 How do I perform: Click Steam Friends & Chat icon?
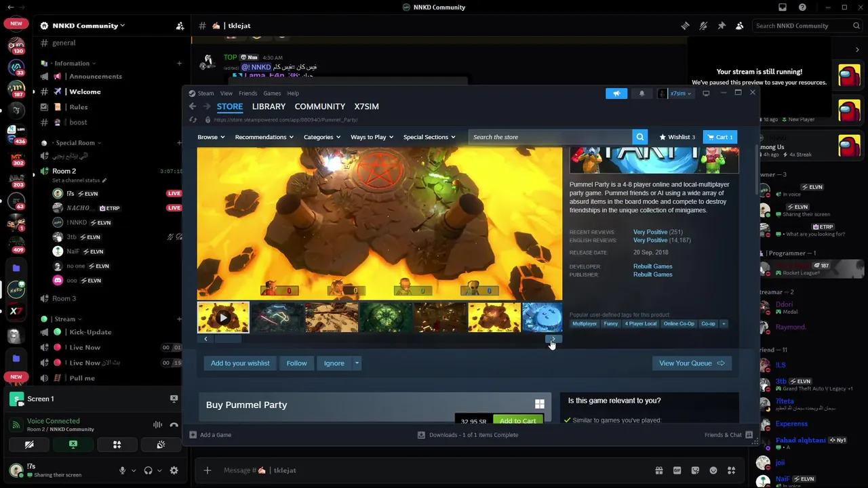point(749,435)
